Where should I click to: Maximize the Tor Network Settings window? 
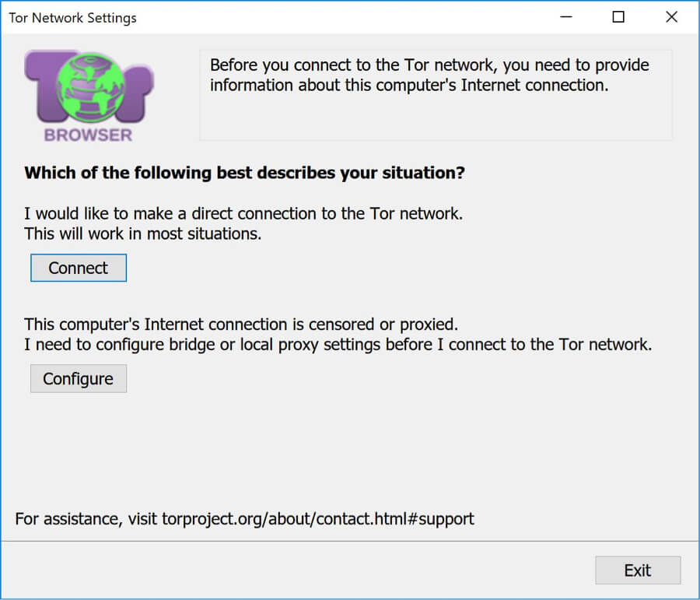[618, 17]
